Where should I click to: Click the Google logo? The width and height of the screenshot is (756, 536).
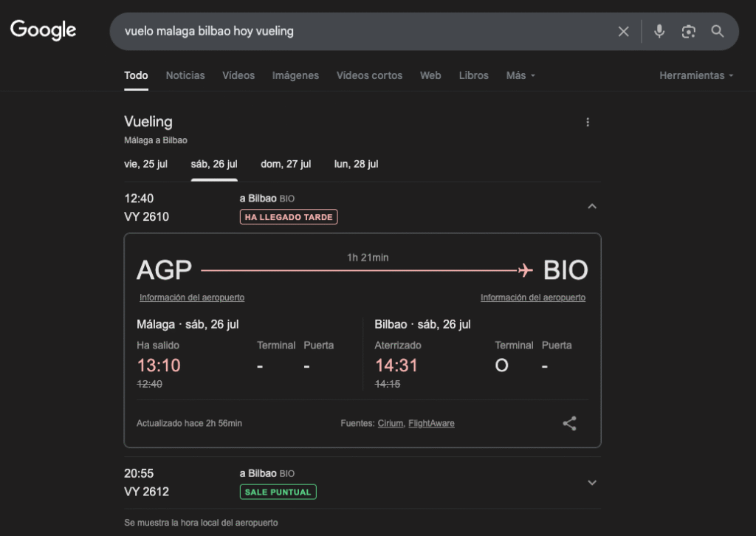(x=43, y=30)
